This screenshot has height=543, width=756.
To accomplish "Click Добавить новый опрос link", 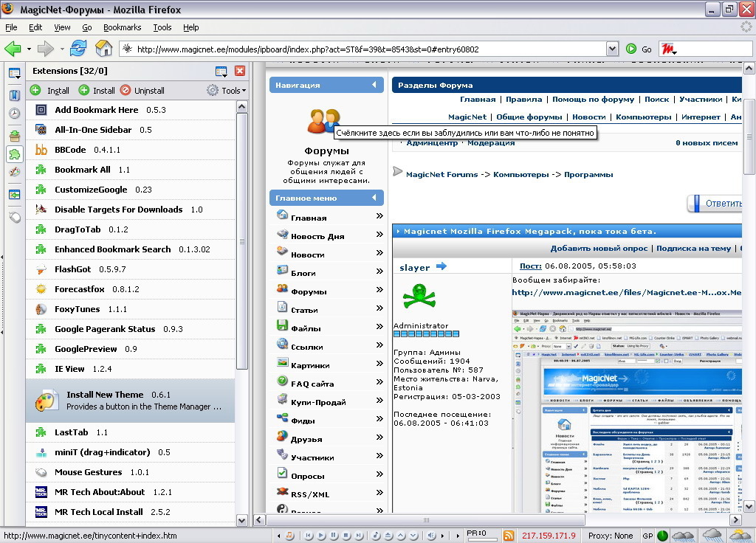I will (599, 248).
